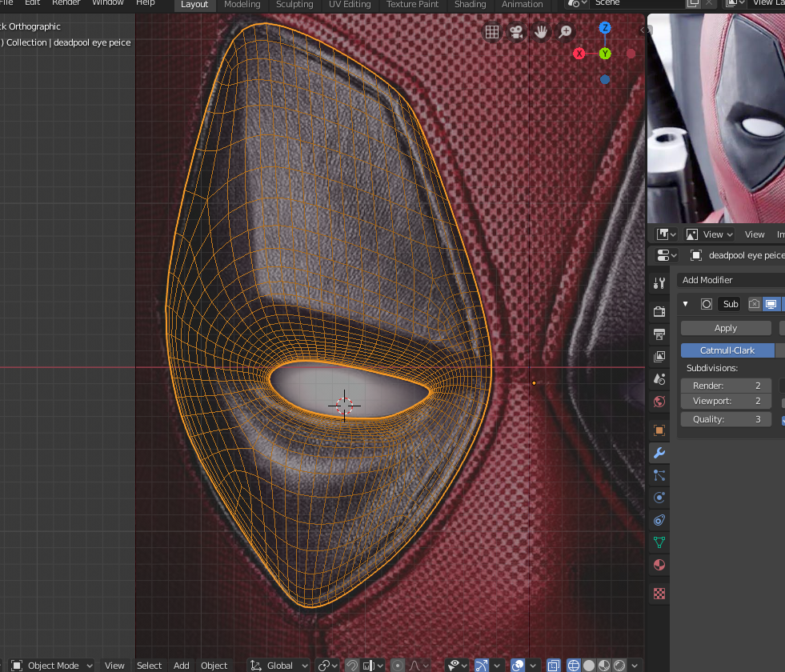Open Render properties tab
The width and height of the screenshot is (785, 672).
click(x=659, y=311)
